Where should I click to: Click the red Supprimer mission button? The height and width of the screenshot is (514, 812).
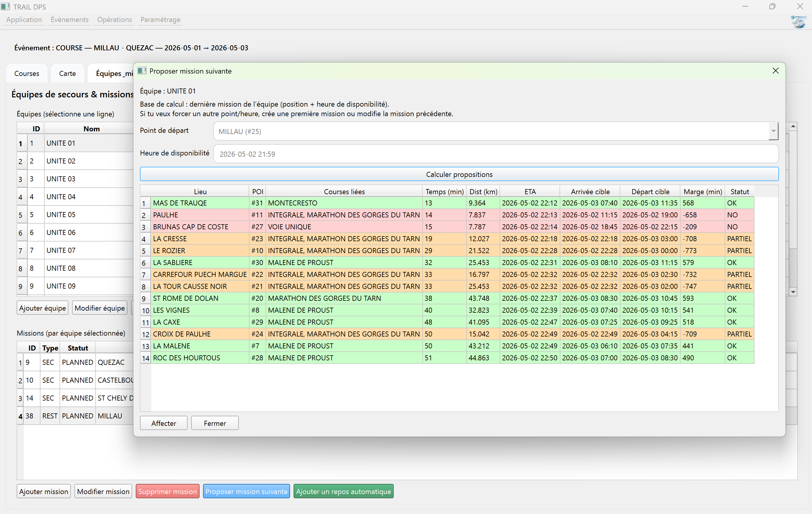coord(167,491)
